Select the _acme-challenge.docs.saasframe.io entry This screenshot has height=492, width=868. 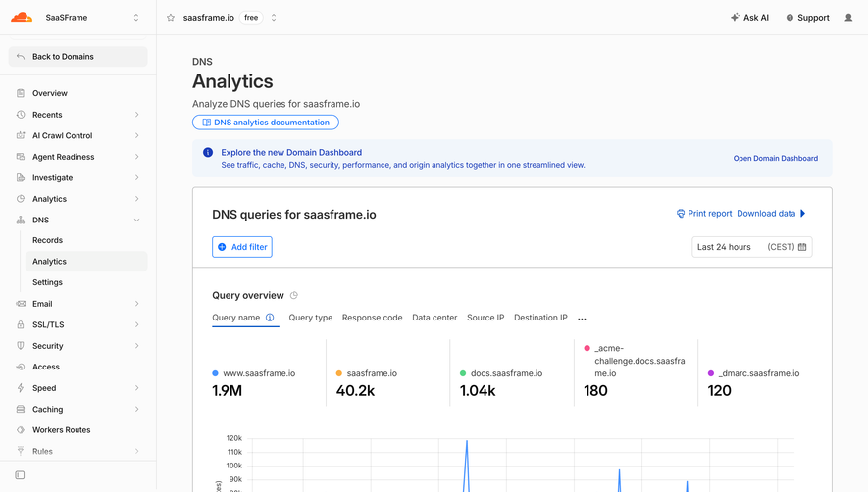(639, 361)
